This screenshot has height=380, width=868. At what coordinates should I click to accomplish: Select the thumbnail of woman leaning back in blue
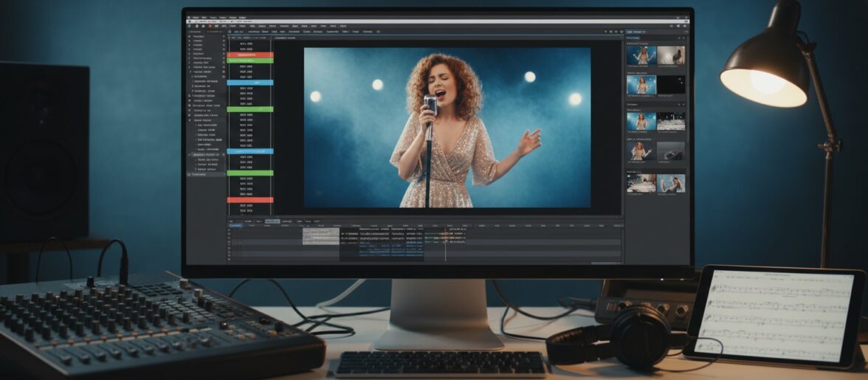(x=671, y=183)
